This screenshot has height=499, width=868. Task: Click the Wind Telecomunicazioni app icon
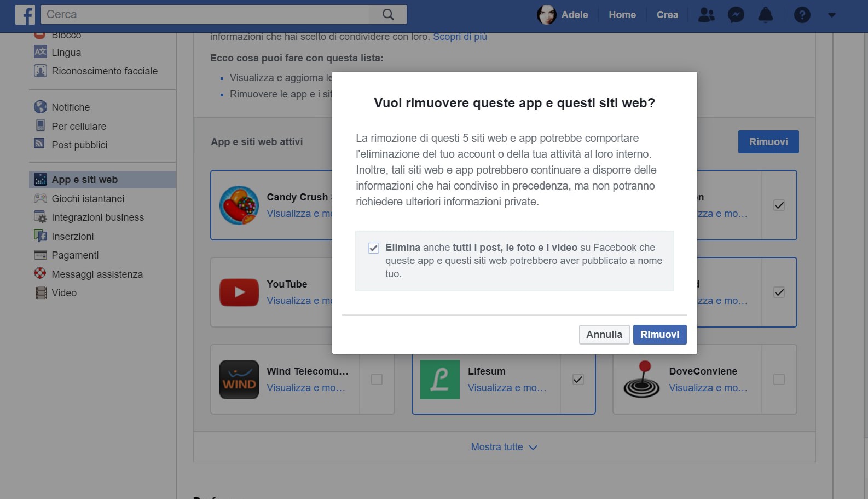point(239,380)
